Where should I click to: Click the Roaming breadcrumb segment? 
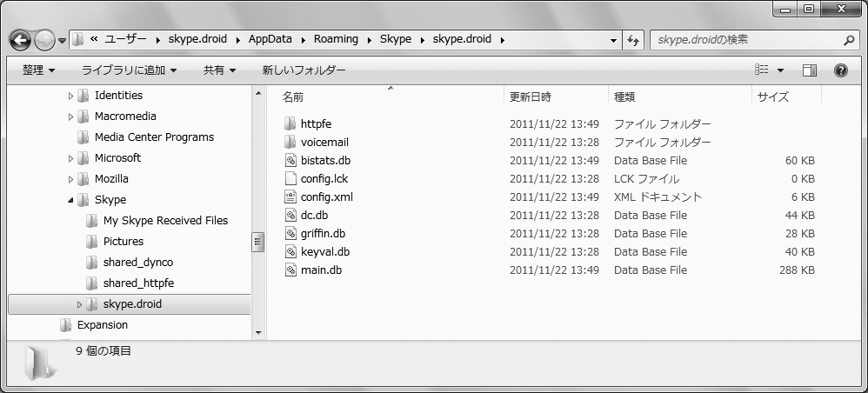(336, 39)
